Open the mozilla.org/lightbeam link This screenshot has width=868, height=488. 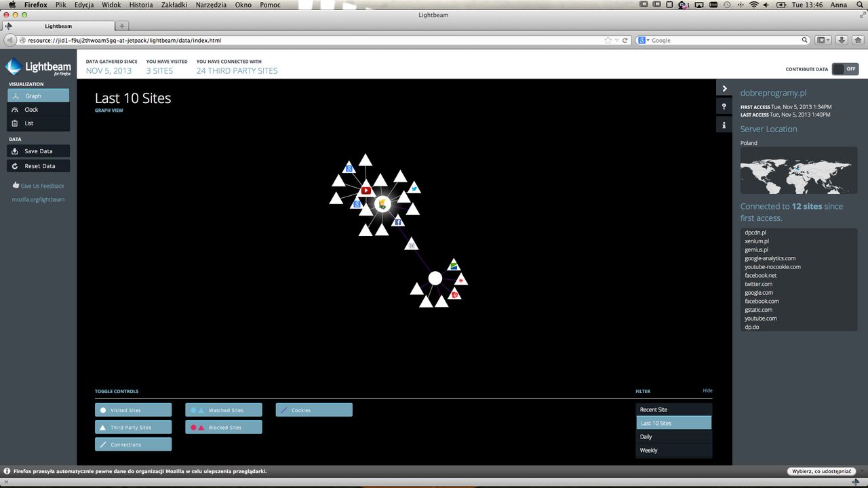(38, 199)
